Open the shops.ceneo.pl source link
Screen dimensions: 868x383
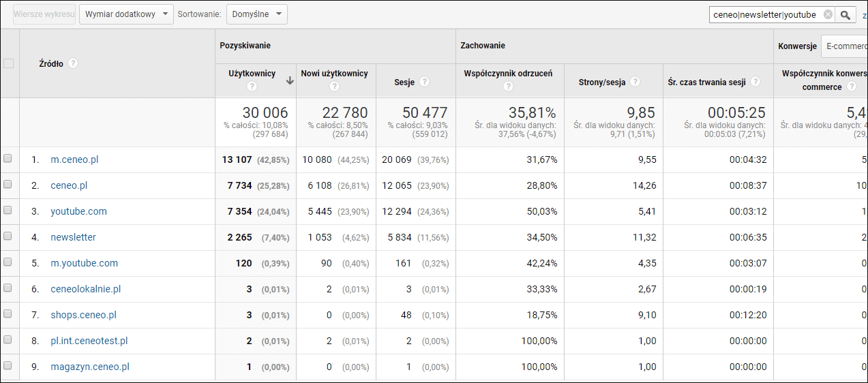click(x=83, y=315)
